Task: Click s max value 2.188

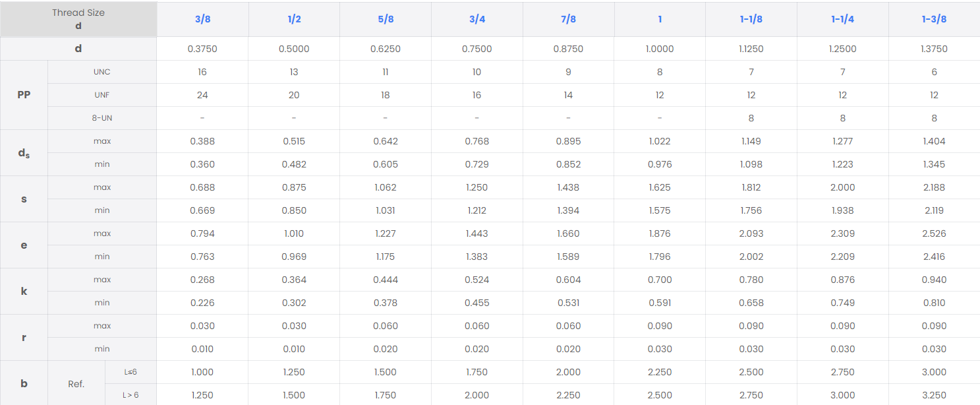Action: [x=934, y=187]
